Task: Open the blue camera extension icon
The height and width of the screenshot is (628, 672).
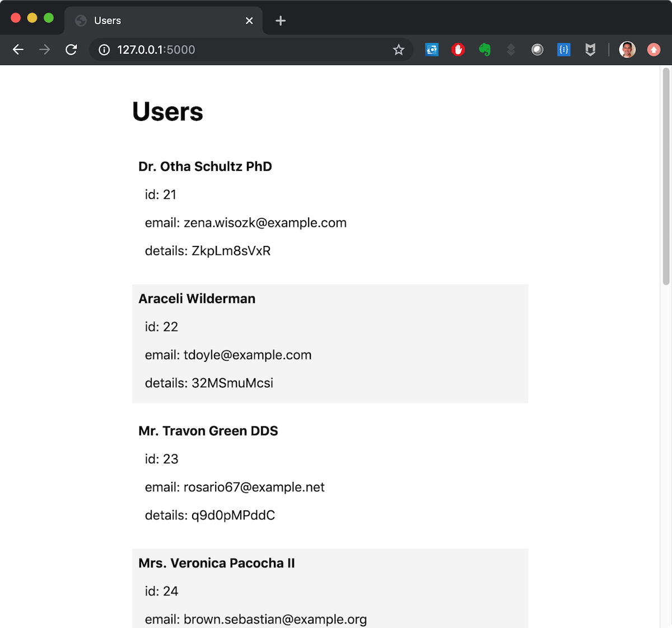Action: 432,50
